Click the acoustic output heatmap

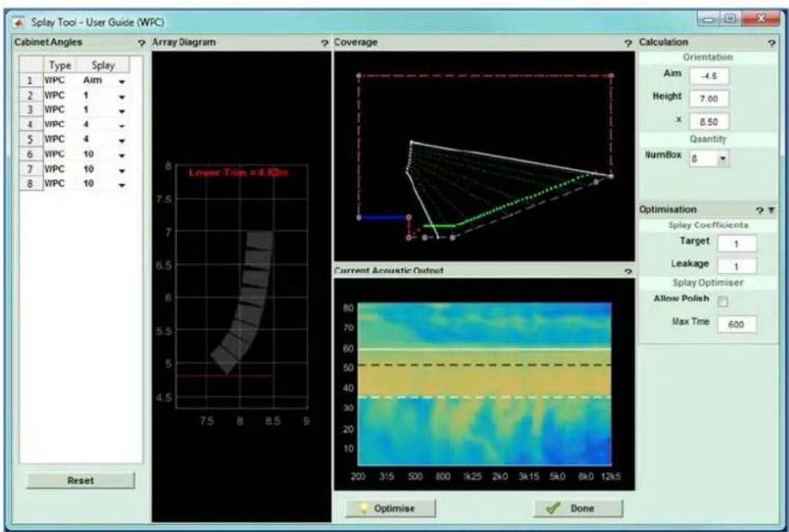[485, 384]
